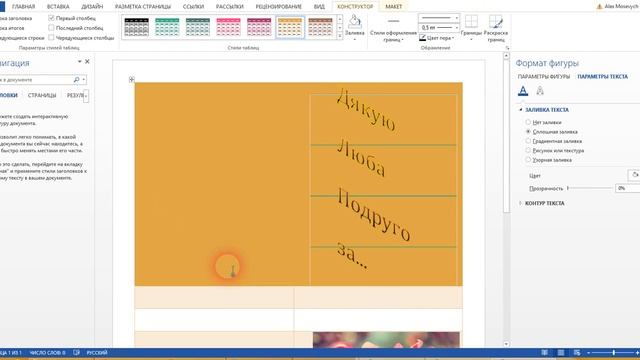This screenshot has height=360, width=640.
Task: Click the table move handle above the table
Action: (x=131, y=79)
